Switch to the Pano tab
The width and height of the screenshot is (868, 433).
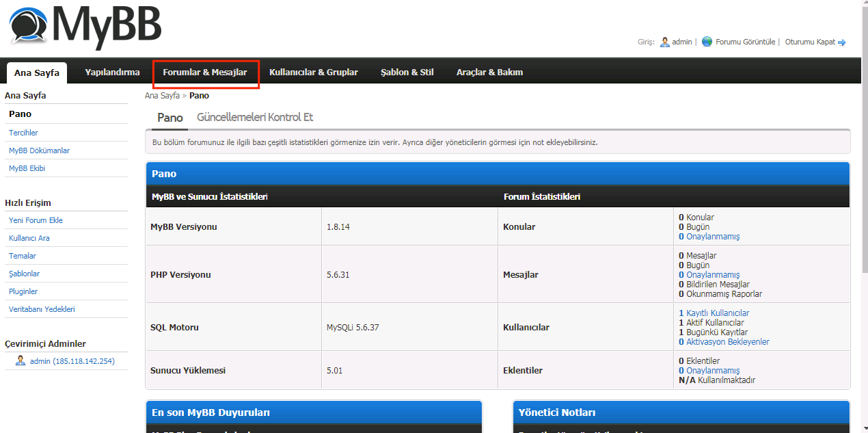tap(170, 118)
